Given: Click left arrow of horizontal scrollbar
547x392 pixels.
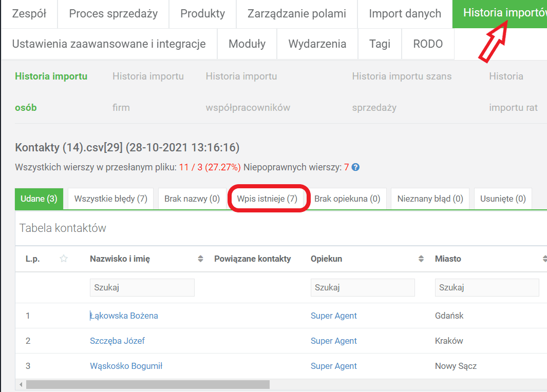Looking at the screenshot, I should 21,384.
